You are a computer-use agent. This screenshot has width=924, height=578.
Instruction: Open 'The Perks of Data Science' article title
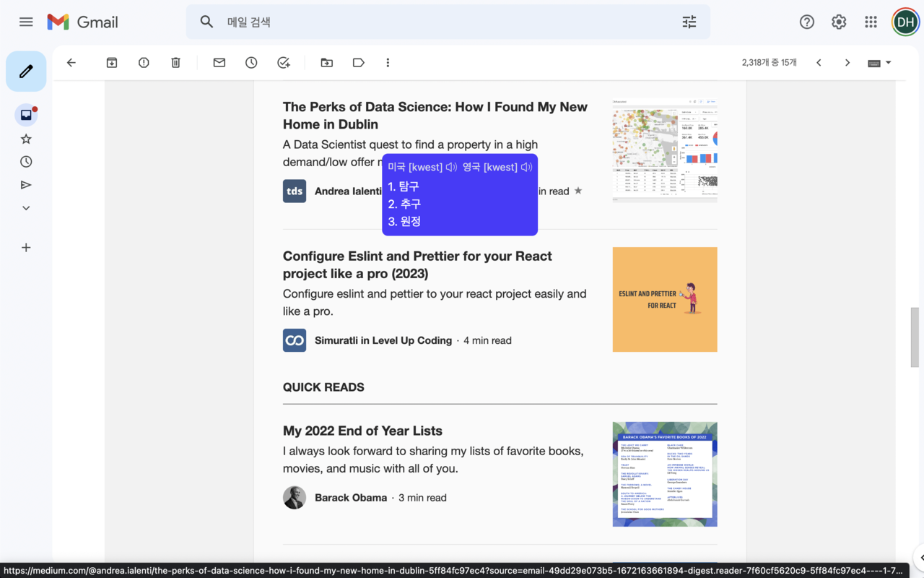[x=435, y=116]
